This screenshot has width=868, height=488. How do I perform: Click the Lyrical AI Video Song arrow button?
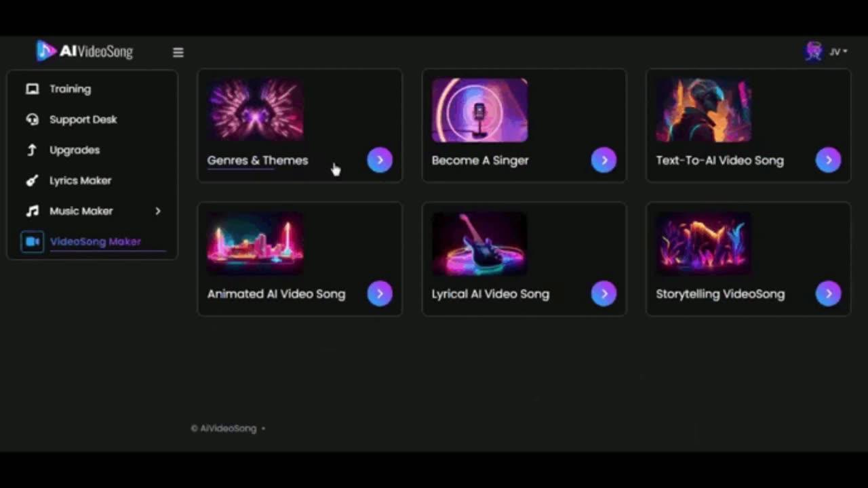point(604,293)
